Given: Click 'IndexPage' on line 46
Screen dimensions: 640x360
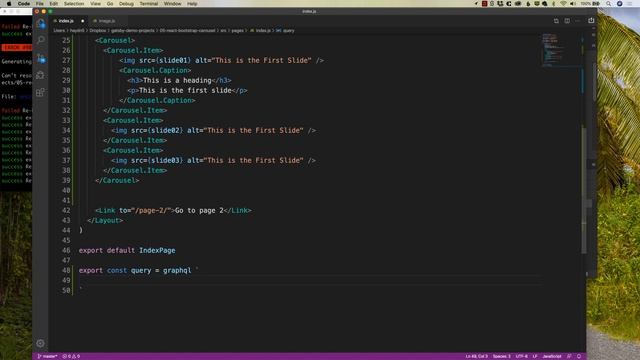Looking at the screenshot, I should [157, 251].
